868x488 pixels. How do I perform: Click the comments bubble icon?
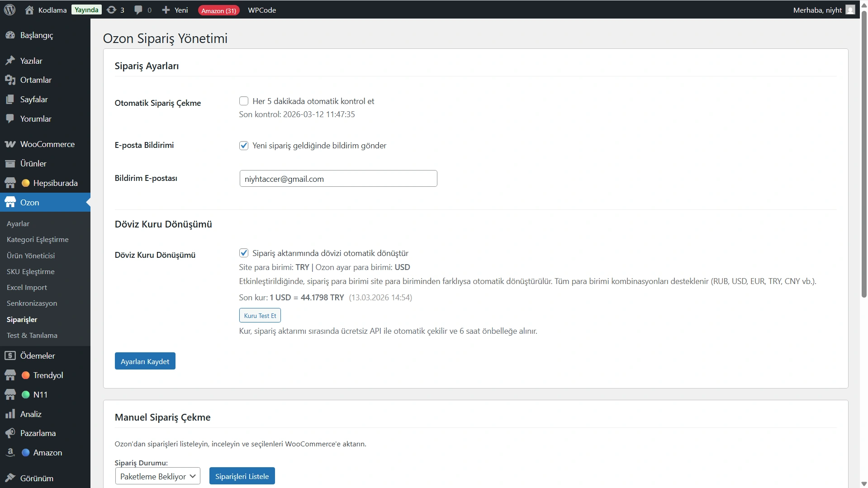tap(138, 10)
